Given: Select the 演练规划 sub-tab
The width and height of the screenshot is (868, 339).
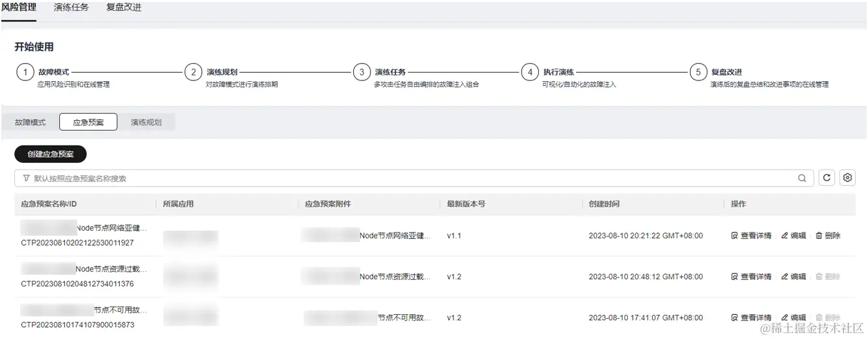Looking at the screenshot, I should tap(146, 122).
